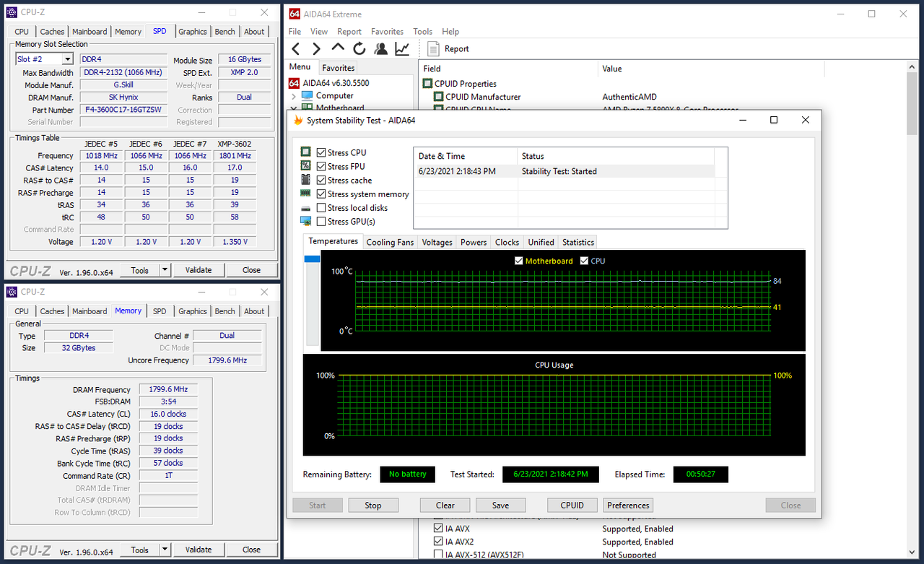Enable Stress local disks checkbox
The image size is (924, 564).
[321, 208]
